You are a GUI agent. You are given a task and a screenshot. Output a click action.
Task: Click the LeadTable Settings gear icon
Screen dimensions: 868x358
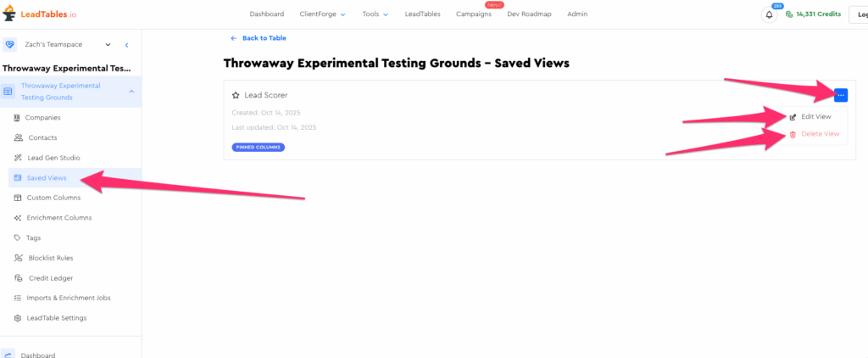[x=19, y=318]
